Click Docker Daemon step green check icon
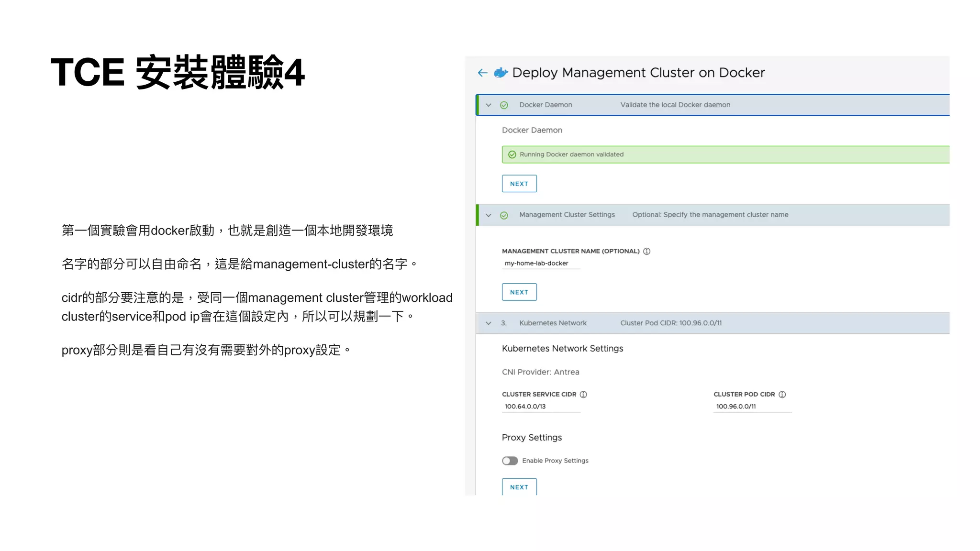The image size is (980, 551). point(504,105)
